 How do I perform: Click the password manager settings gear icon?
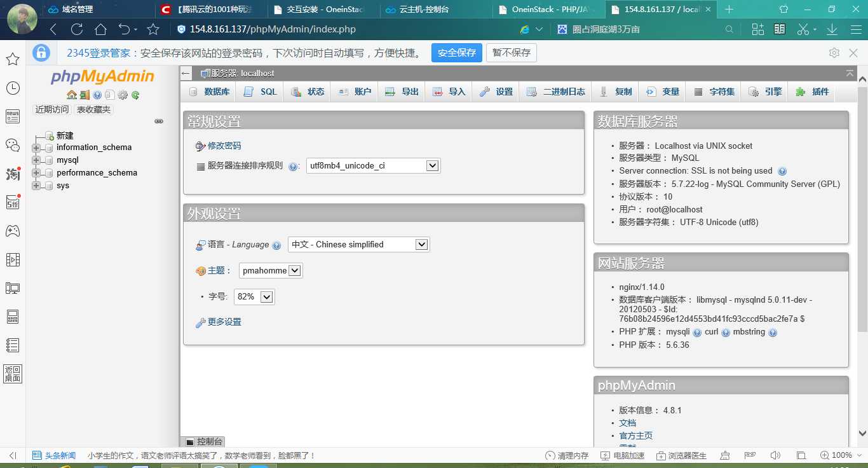[834, 53]
